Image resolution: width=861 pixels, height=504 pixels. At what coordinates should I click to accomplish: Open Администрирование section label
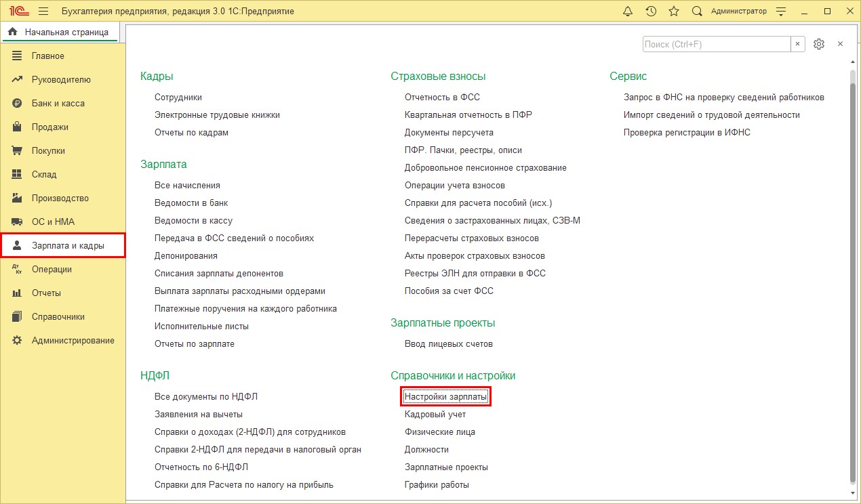(73, 341)
